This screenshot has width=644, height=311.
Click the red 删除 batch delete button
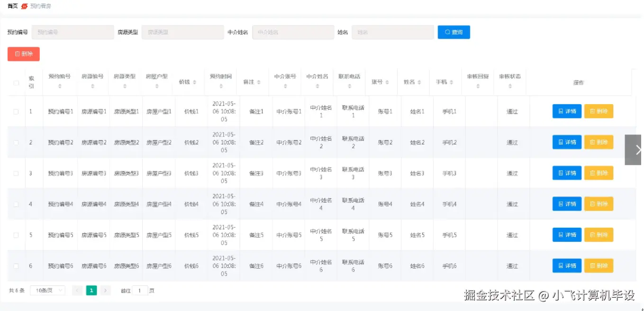24,54
